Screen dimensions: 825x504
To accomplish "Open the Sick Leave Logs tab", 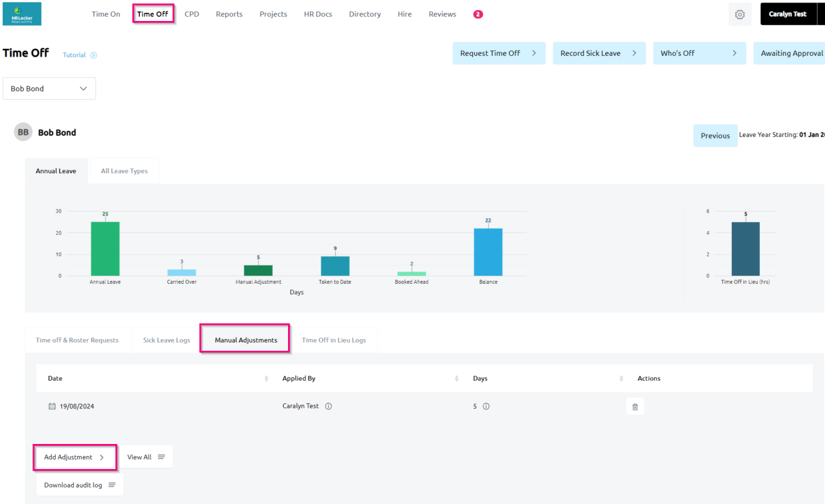I will pos(166,340).
